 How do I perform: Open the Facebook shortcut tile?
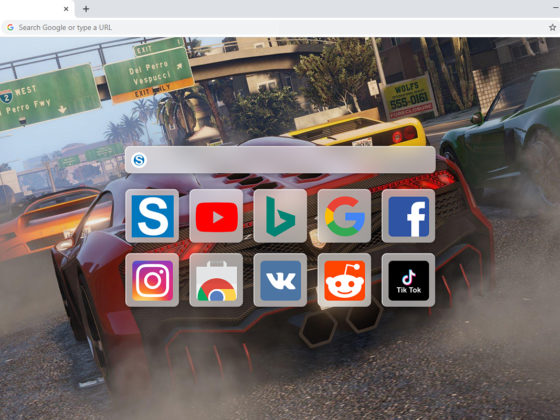click(x=408, y=216)
